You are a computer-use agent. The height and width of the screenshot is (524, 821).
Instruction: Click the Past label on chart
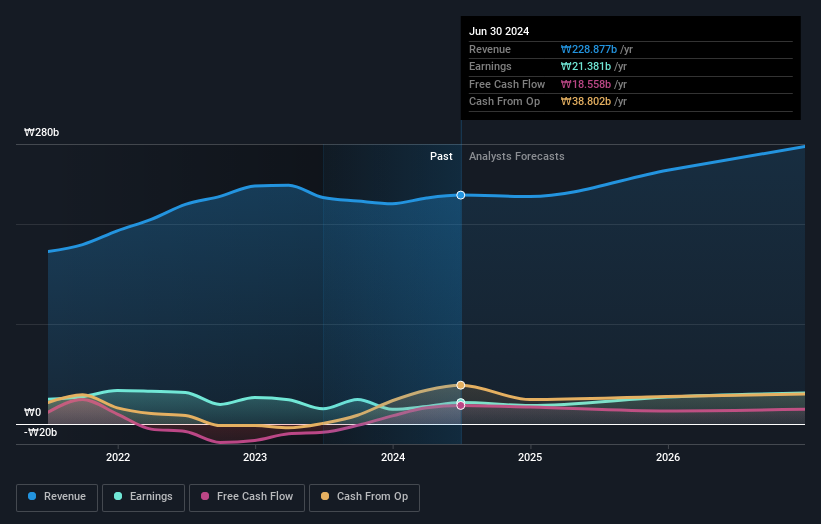441,157
